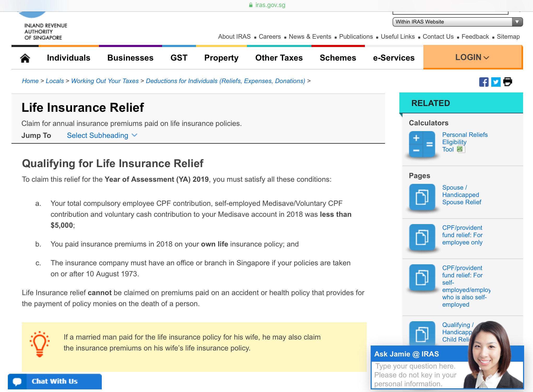Open the Contact Us link
The image size is (533, 392).
pos(438,37)
